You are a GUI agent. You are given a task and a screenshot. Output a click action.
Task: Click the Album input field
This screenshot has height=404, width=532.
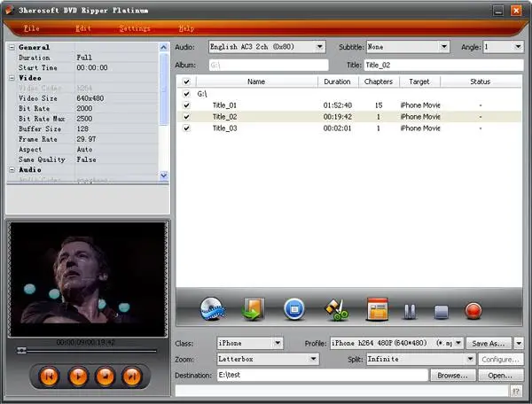tap(269, 65)
